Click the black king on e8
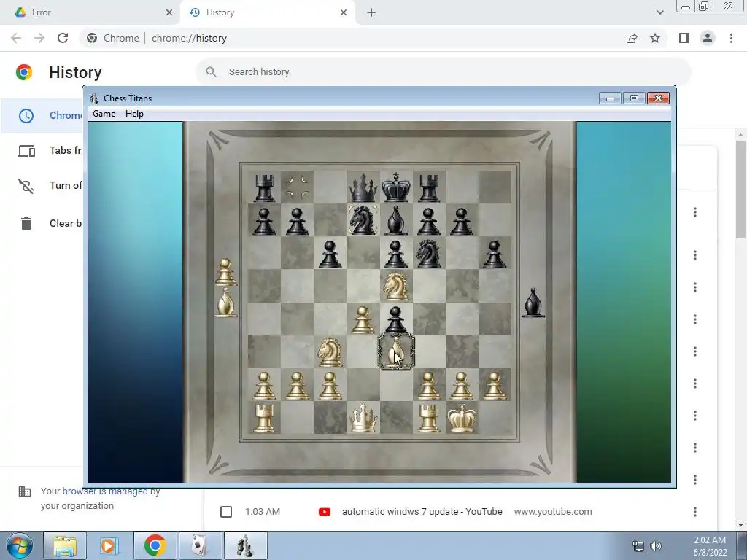Viewport: 747px width, 560px height. pos(396,187)
